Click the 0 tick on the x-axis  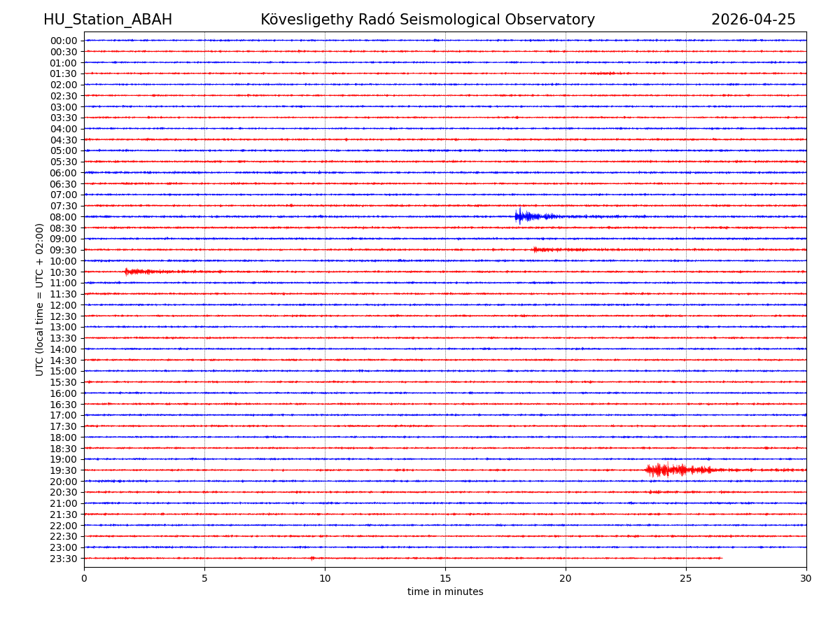[84, 578]
